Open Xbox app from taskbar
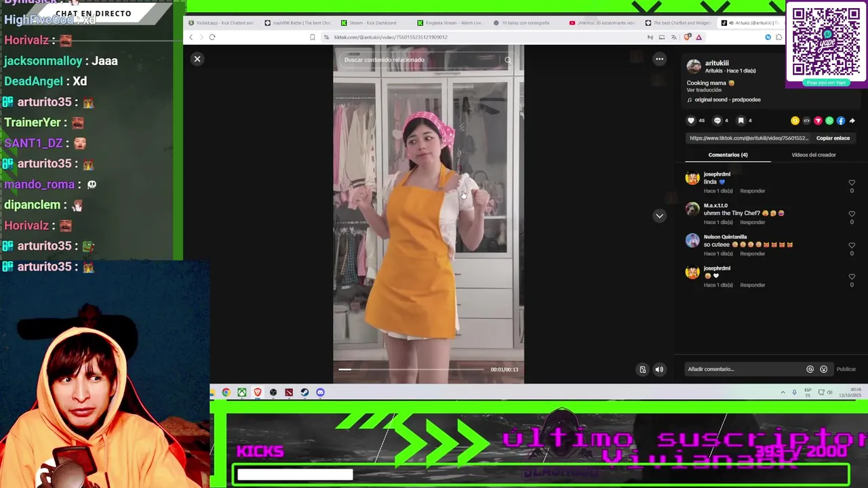Image resolution: width=868 pixels, height=488 pixels. [241, 392]
